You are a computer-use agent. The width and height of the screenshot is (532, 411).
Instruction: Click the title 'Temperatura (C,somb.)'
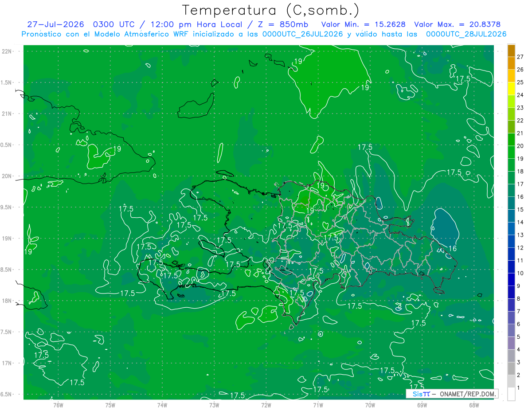(270, 10)
